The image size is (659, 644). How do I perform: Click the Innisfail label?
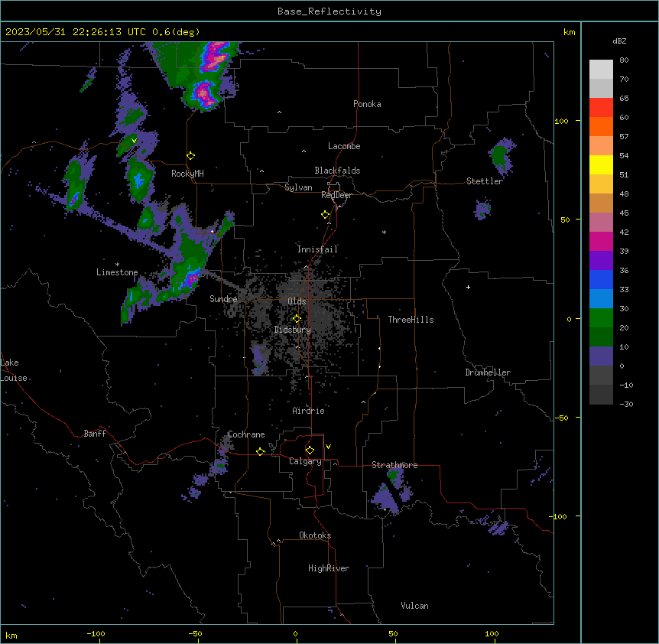[x=317, y=249]
